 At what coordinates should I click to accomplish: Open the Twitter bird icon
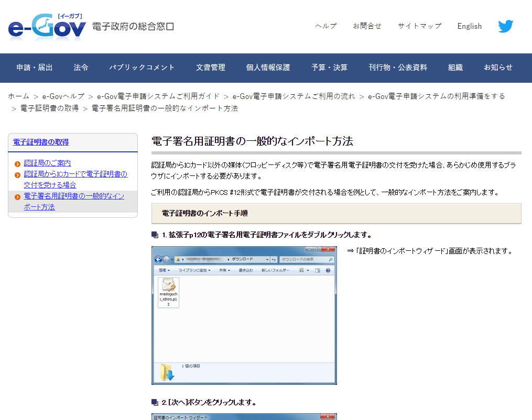(505, 26)
